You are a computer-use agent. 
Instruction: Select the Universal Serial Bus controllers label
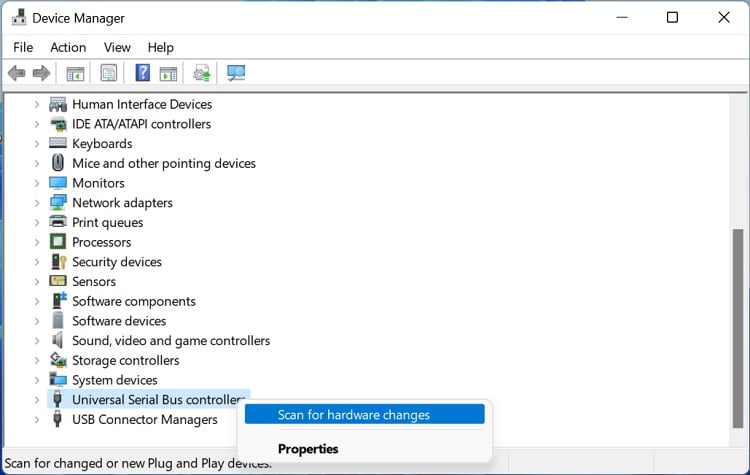point(158,399)
